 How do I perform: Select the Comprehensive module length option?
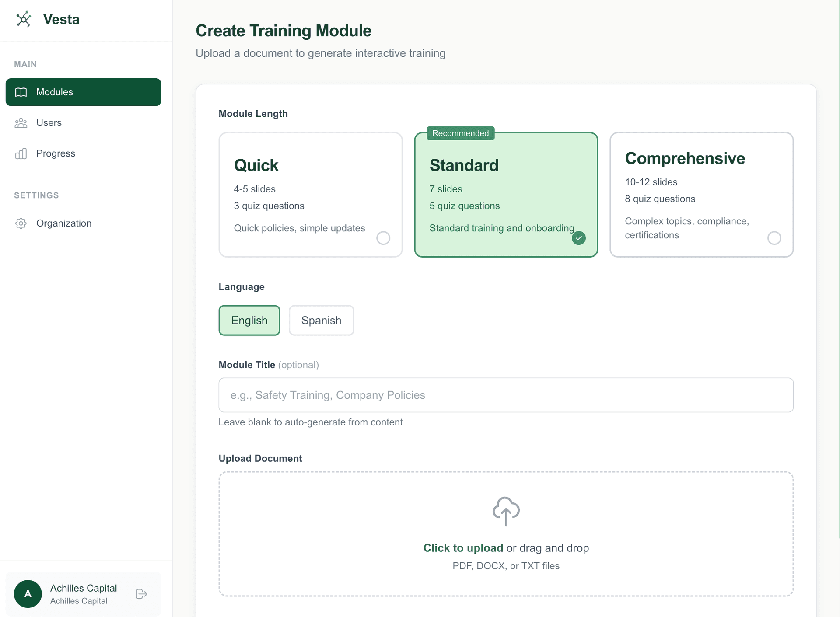[x=701, y=195]
